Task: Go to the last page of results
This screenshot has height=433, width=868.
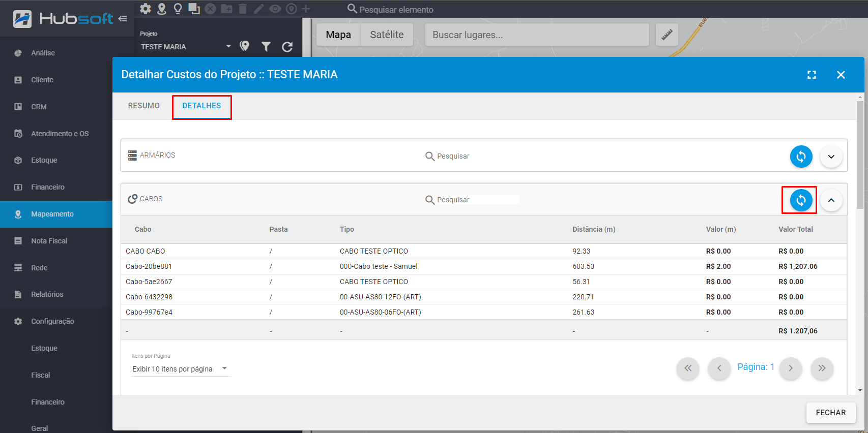Action: [x=822, y=368]
